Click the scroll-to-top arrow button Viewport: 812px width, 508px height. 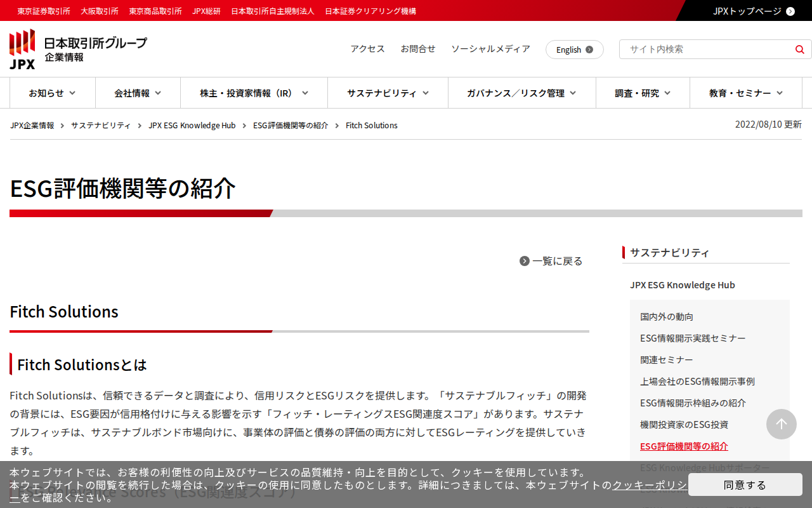click(782, 424)
